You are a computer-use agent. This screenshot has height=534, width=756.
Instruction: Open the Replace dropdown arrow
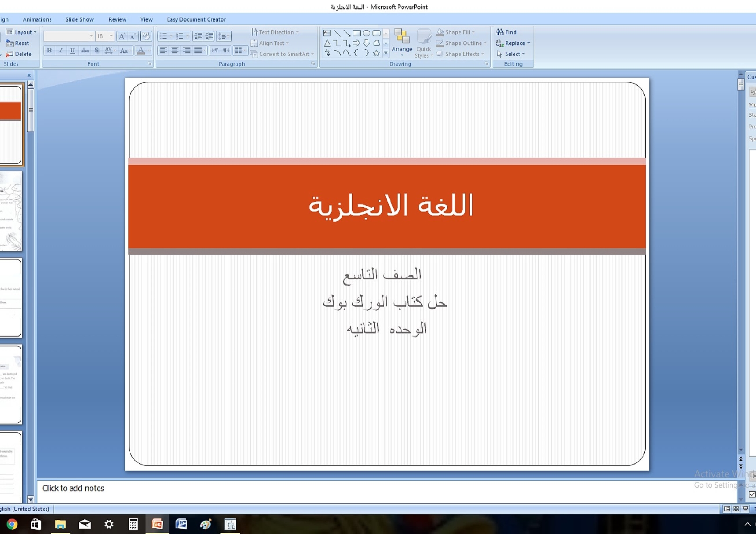[529, 43]
